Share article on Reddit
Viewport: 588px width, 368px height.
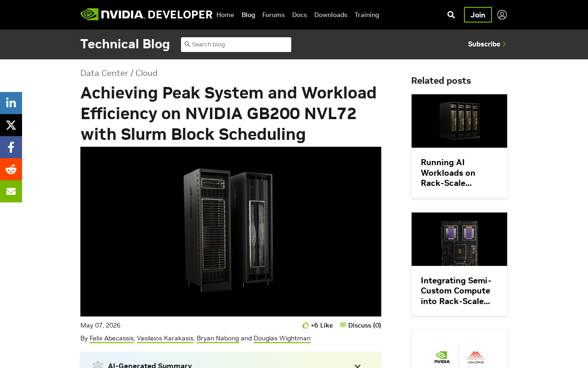[11, 169]
